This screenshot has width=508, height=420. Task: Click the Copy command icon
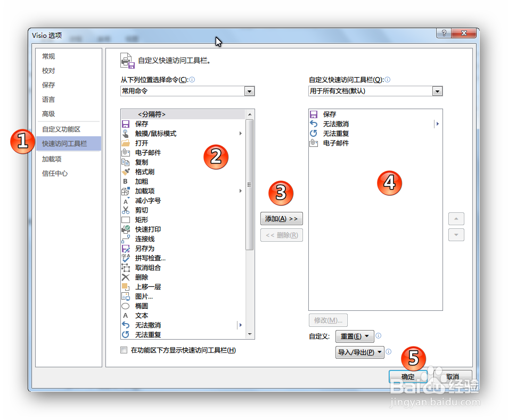pos(125,162)
